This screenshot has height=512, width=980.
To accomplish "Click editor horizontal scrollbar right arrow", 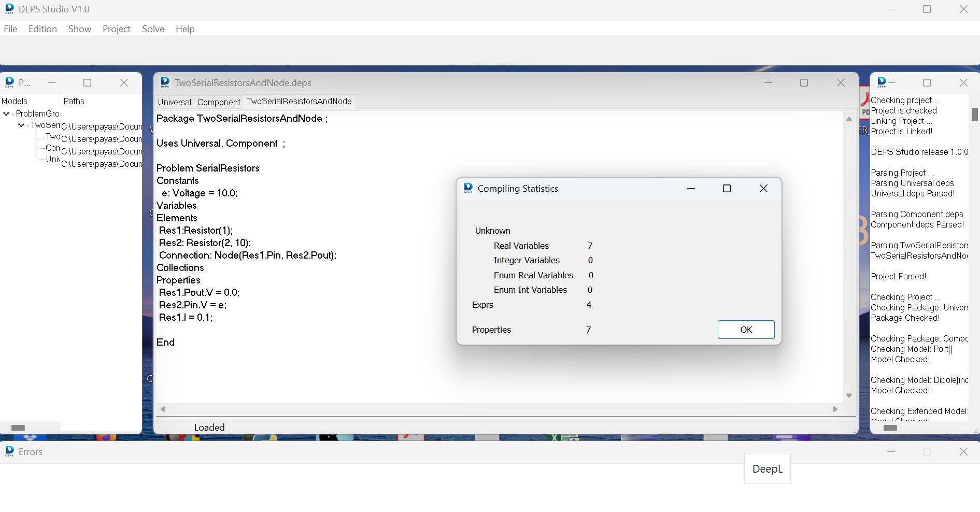I will click(x=835, y=409).
